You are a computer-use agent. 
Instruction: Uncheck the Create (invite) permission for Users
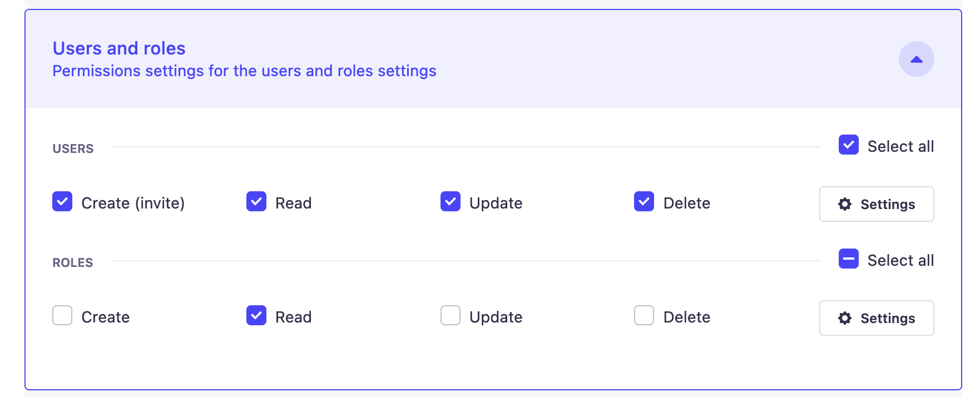[62, 202]
